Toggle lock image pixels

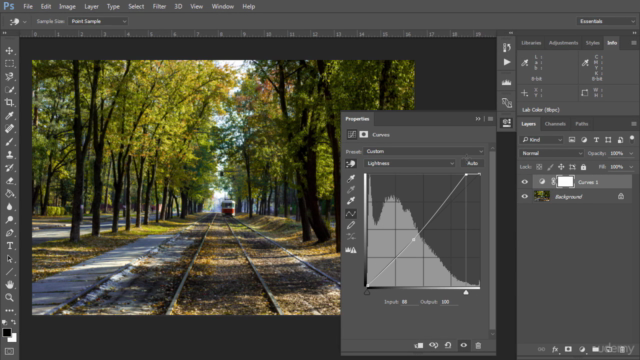[x=550, y=167]
